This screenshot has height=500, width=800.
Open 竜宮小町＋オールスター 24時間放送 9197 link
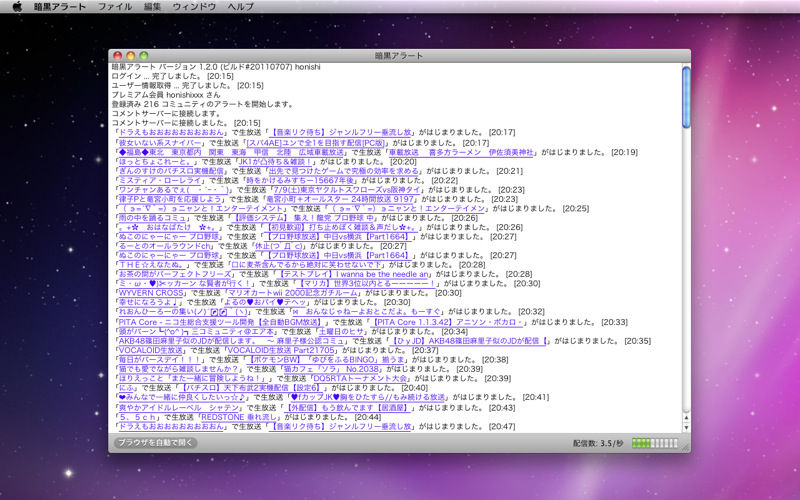point(340,199)
